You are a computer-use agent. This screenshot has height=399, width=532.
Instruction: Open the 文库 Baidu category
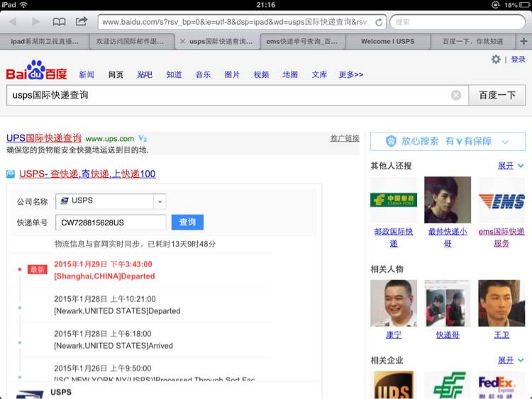click(319, 74)
